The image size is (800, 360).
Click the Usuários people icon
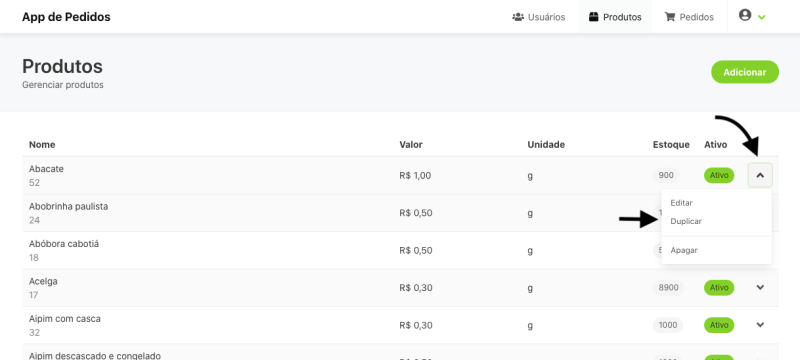[x=518, y=17]
